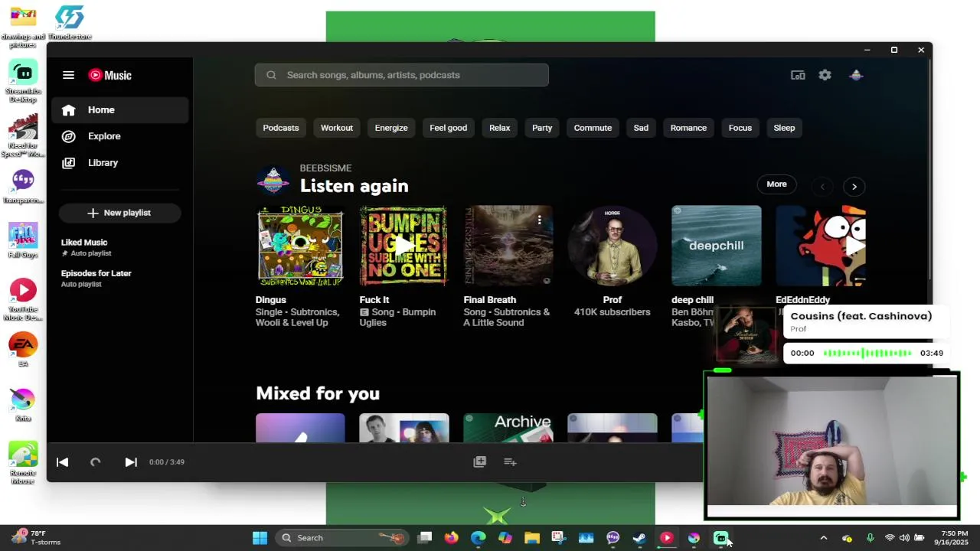
Task: Click save to library icon in player bar
Action: [479, 461]
